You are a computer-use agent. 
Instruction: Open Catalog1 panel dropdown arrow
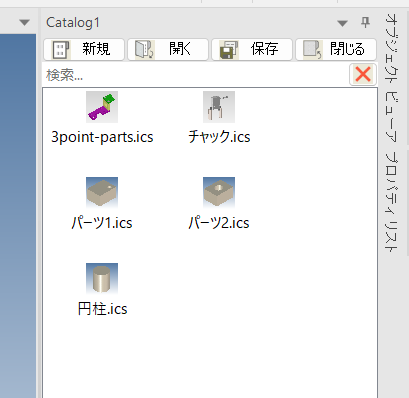(x=342, y=23)
